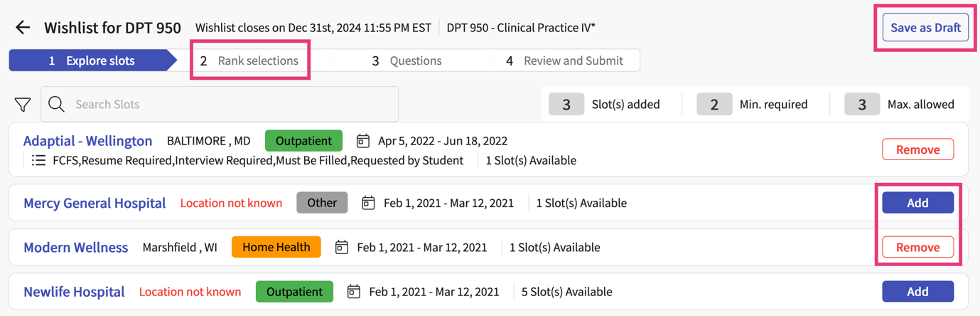Open the Modern Wellness site link

click(x=75, y=248)
